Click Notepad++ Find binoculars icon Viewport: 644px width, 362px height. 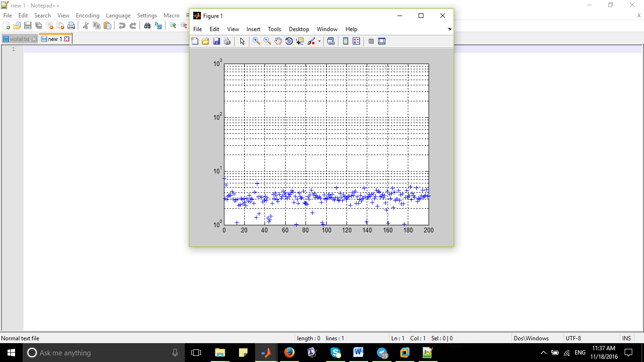click(148, 26)
